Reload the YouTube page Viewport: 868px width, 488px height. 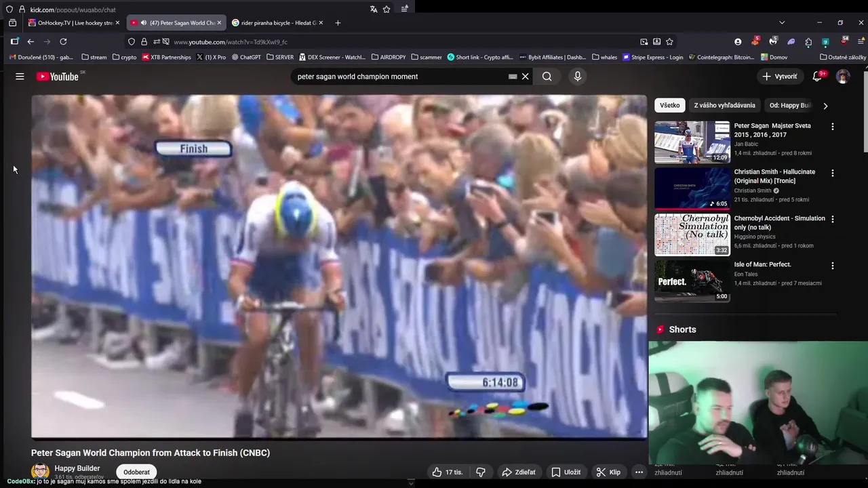(63, 41)
